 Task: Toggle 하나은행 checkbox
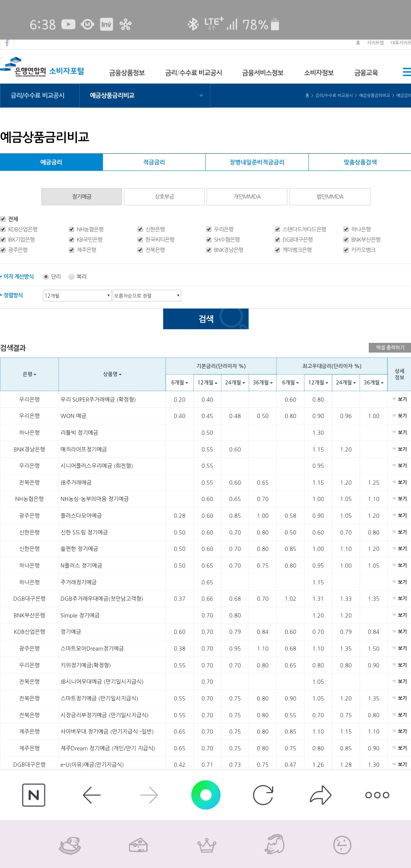346,229
